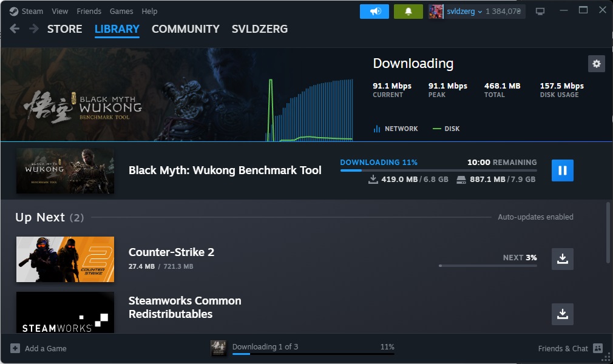
Task: Switch to the COMMUNITY tab
Action: tap(185, 29)
